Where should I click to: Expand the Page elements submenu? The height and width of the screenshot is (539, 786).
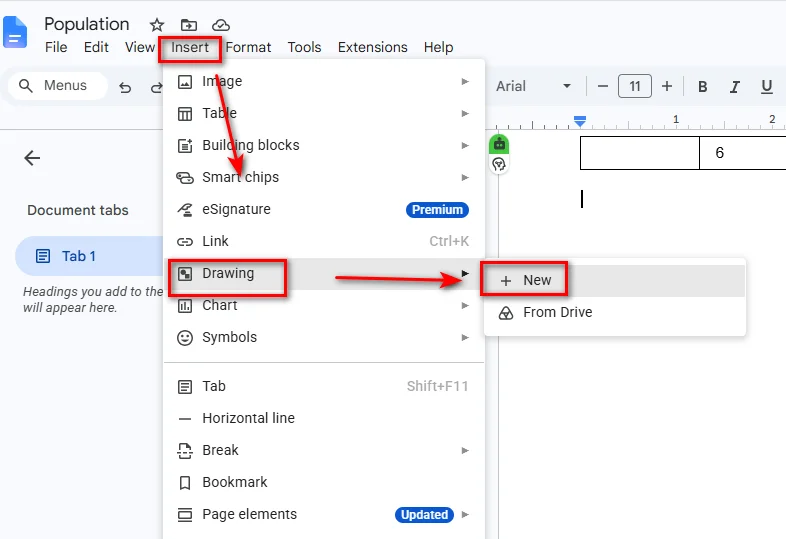click(324, 514)
